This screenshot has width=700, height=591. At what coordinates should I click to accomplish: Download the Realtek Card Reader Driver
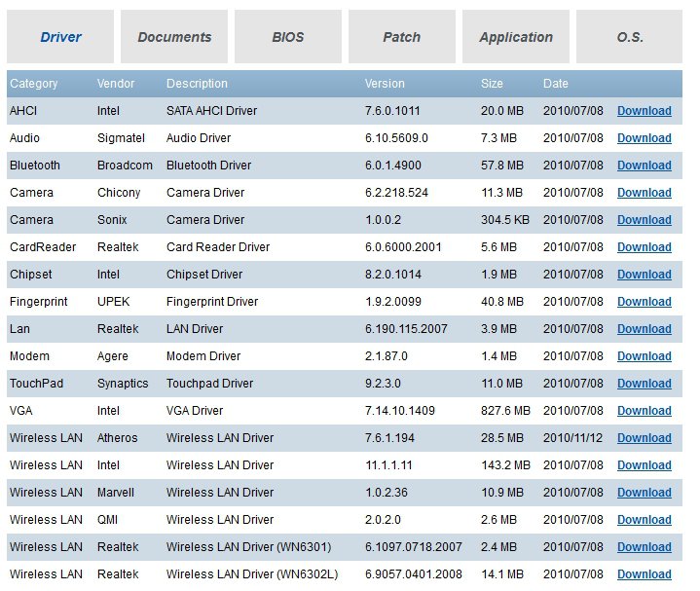(645, 247)
